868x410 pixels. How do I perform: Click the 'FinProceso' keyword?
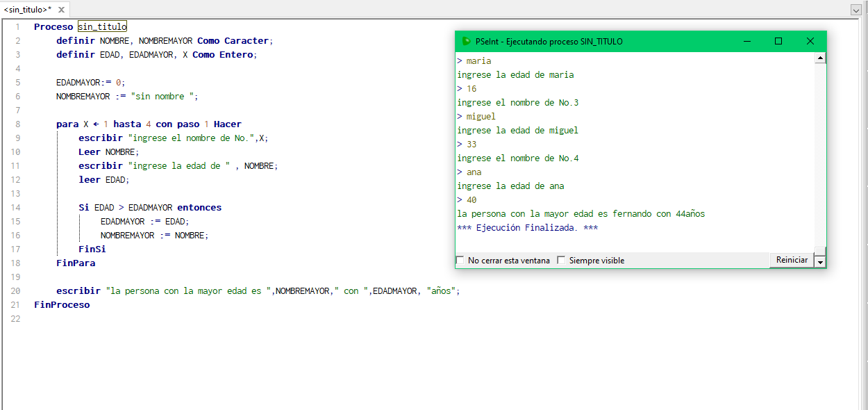62,304
